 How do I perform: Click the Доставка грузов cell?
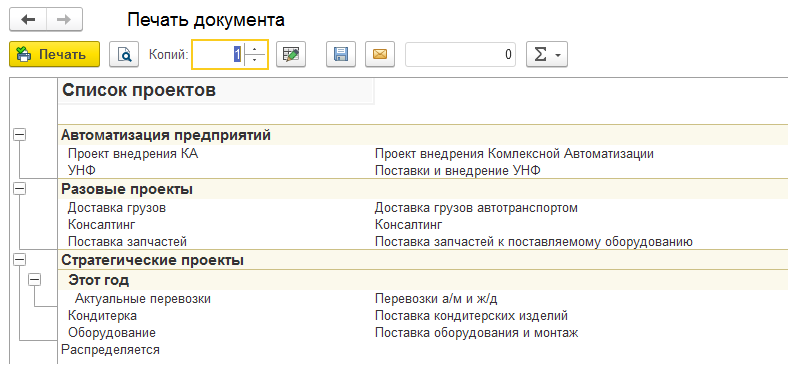click(x=117, y=208)
